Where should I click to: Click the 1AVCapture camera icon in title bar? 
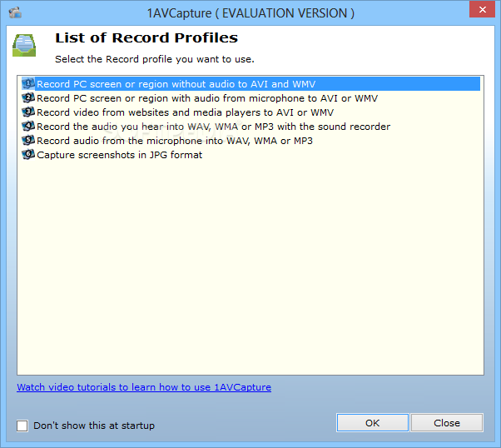[x=15, y=12]
